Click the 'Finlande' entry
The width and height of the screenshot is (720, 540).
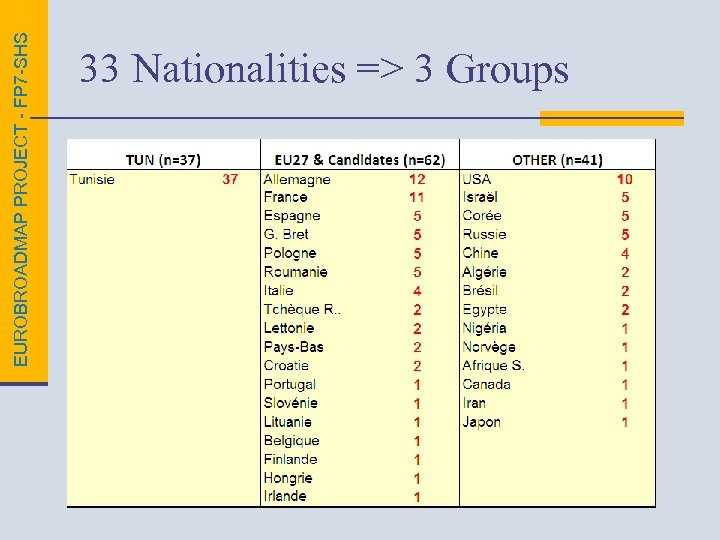[x=290, y=460]
